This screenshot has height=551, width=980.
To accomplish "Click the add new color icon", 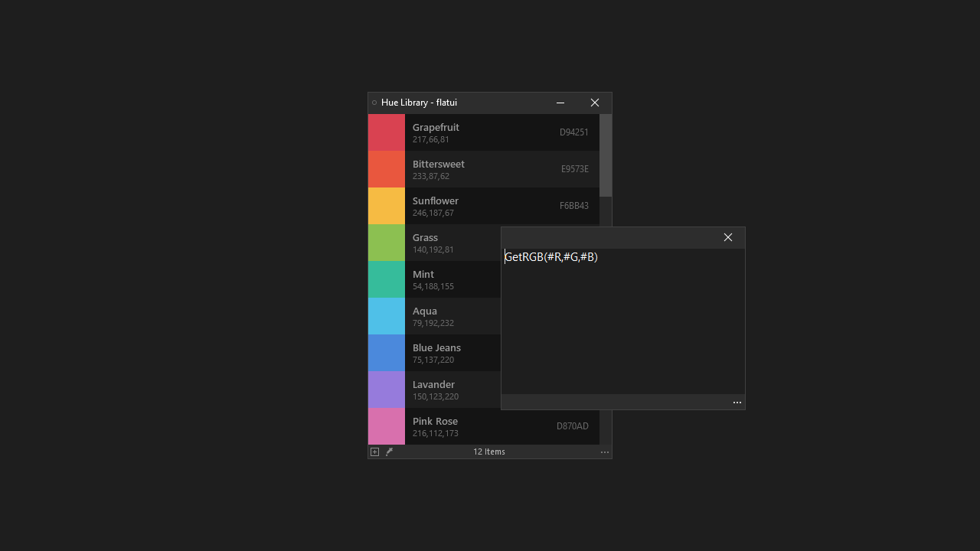I will [374, 452].
